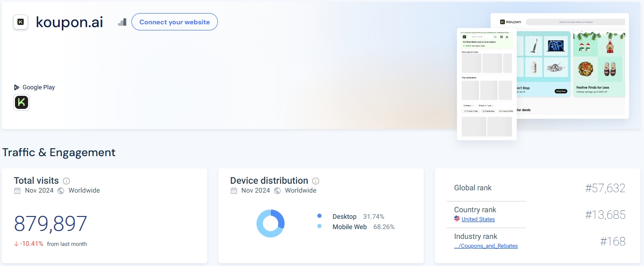The height and width of the screenshot is (266, 644).
Task: Click the koupon.ai site title
Action: 69,22
